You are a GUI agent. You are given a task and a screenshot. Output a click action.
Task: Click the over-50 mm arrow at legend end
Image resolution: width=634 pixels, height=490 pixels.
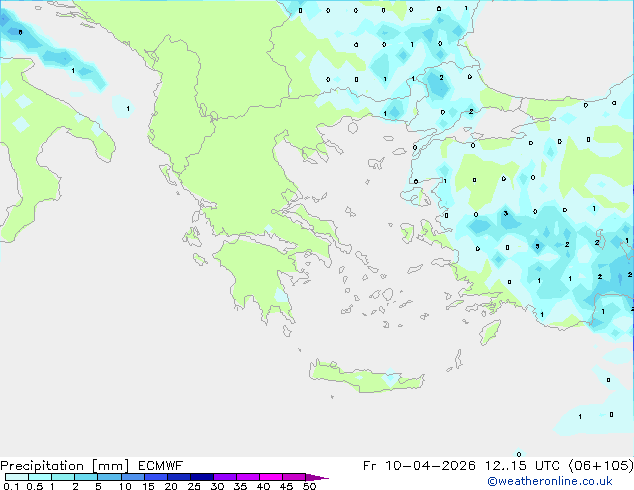[x=317, y=477]
